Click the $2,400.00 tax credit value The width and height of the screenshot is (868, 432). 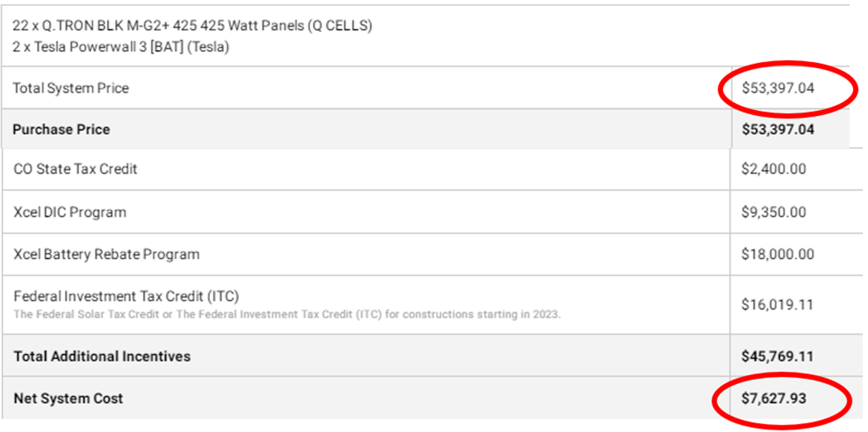point(774,170)
